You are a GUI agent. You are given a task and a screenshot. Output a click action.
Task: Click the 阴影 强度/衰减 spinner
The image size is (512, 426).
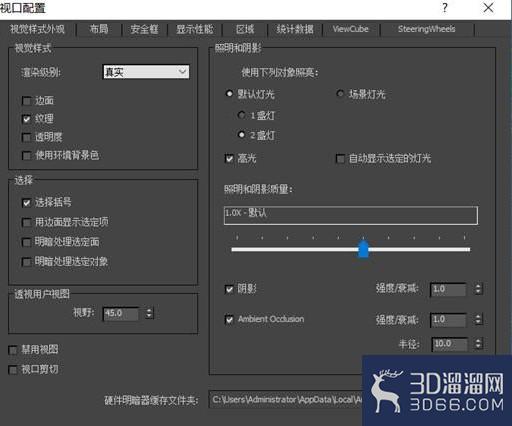[x=478, y=289]
